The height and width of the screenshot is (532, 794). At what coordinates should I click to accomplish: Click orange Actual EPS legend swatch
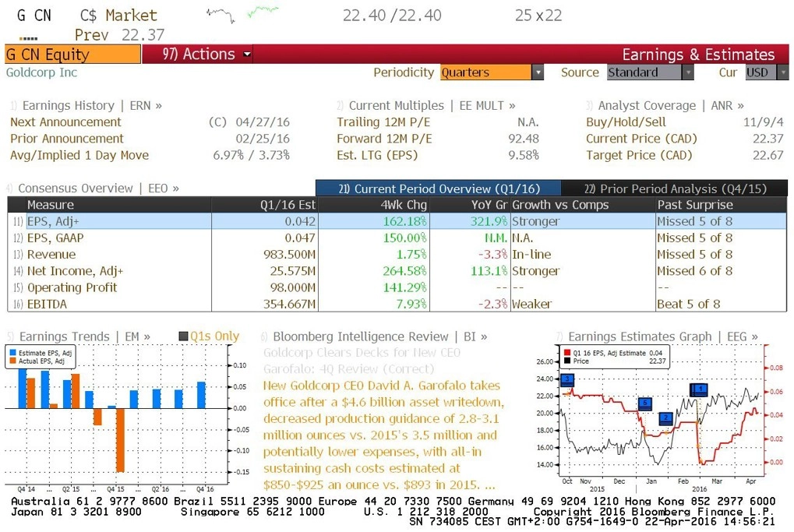(12, 361)
